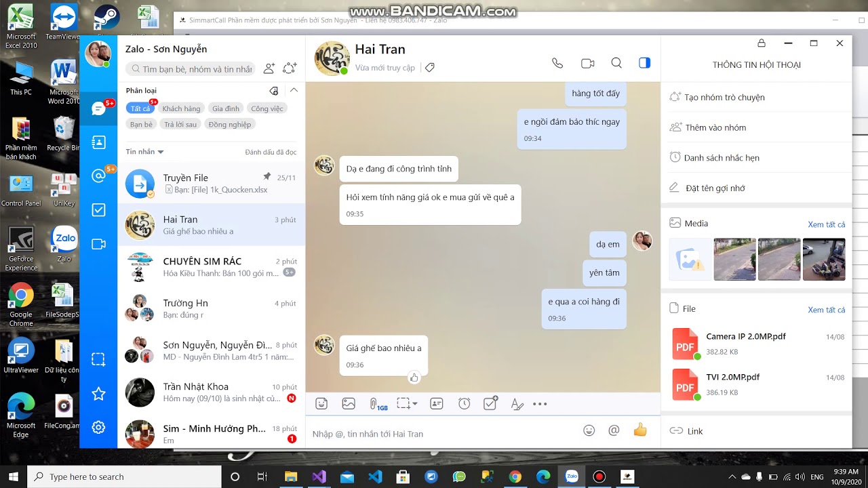Image resolution: width=868 pixels, height=488 pixels.
Task: Select the Trả lời sau filter tag
Action: 180,125
